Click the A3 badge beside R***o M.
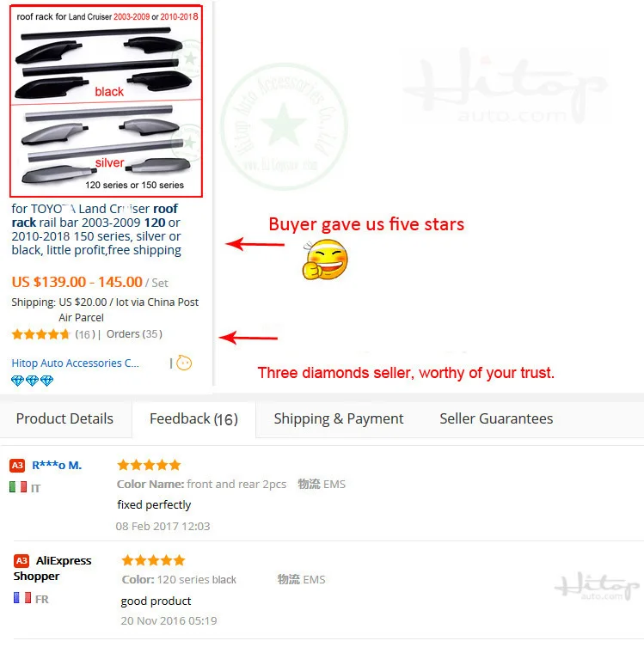This screenshot has width=644, height=647. pyautogui.click(x=17, y=466)
